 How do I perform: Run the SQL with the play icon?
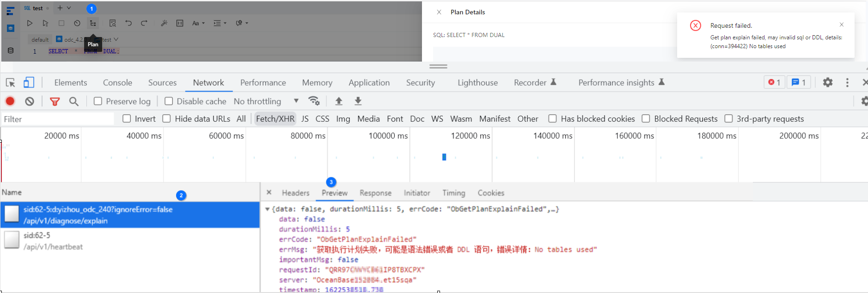30,23
